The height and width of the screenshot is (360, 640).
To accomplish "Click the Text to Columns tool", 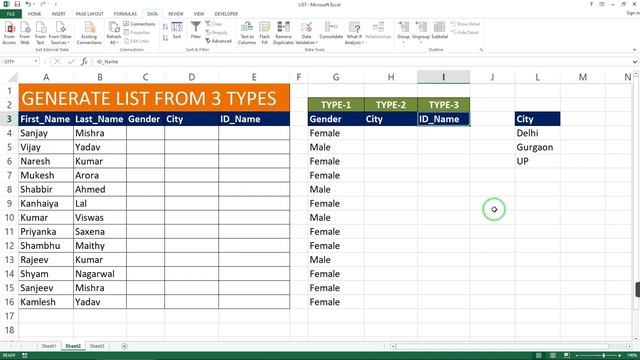I will 247,33.
